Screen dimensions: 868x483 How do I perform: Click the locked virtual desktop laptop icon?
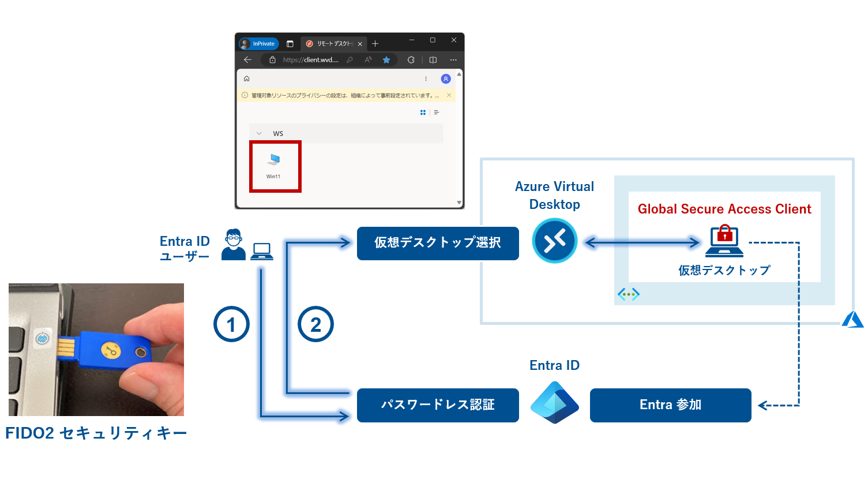724,241
